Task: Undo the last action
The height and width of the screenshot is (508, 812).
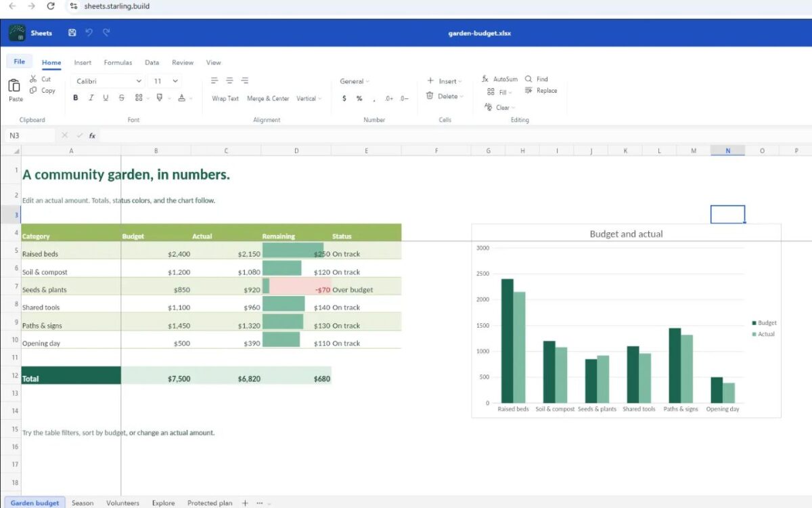Action: 89,33
